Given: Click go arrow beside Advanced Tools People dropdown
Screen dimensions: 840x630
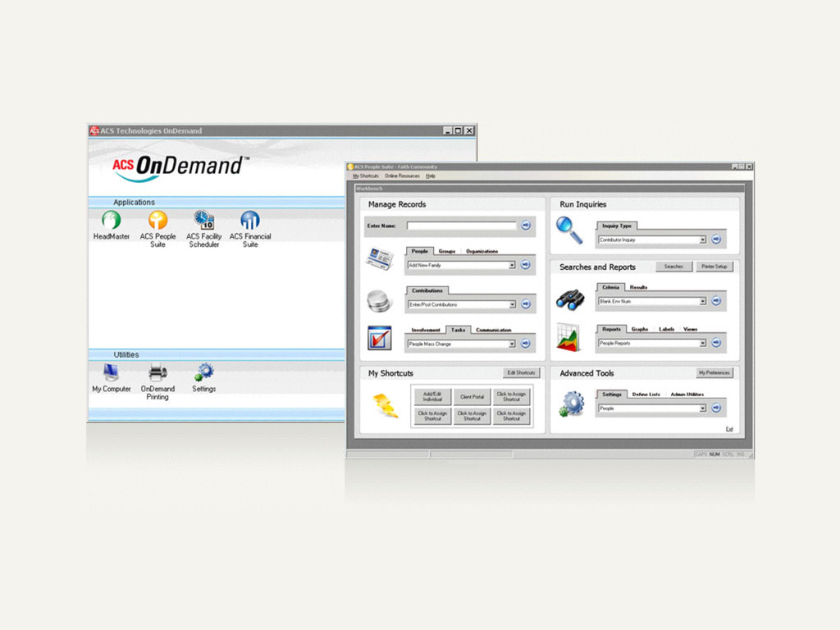Looking at the screenshot, I should click(716, 409).
